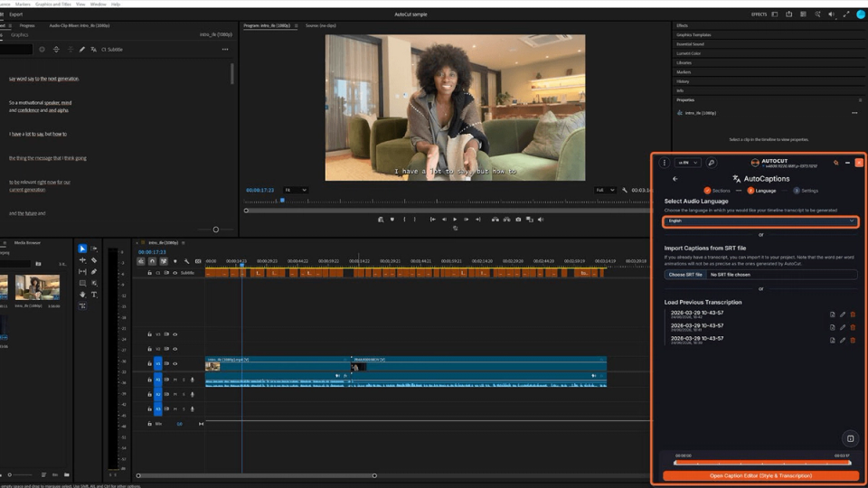Switch to Source monitor tab
Screen dimensions: 868x488
(320, 25)
